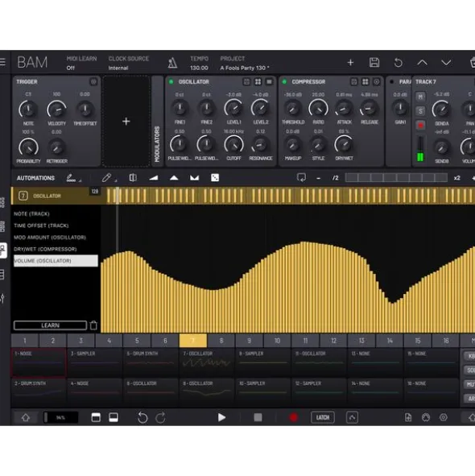The width and height of the screenshot is (475, 476).
Task: Solo Track 7 with the S button
Action: click(420, 111)
